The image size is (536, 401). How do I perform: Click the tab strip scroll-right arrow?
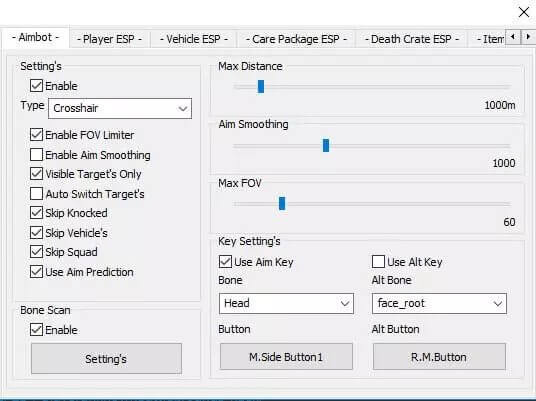coord(528,37)
